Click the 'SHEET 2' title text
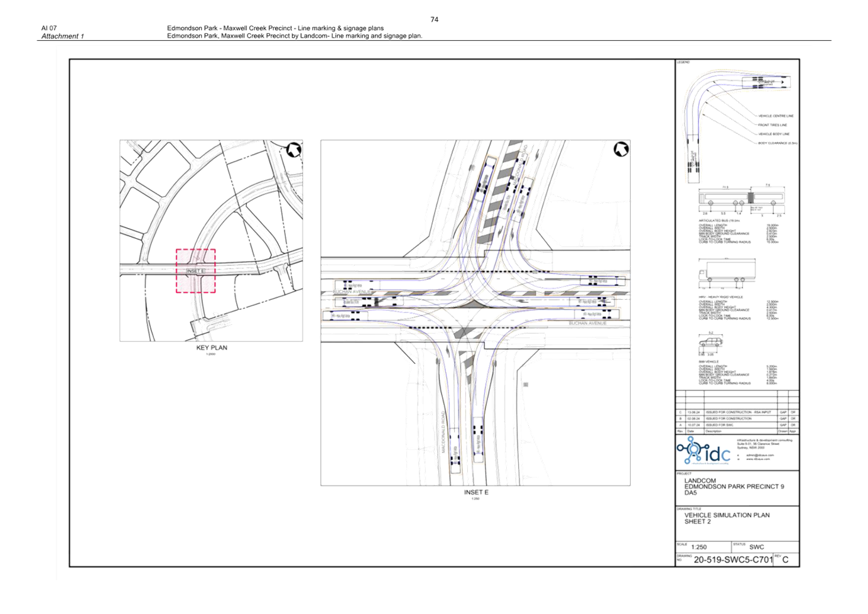The height and width of the screenshot is (614, 868). coord(698,522)
